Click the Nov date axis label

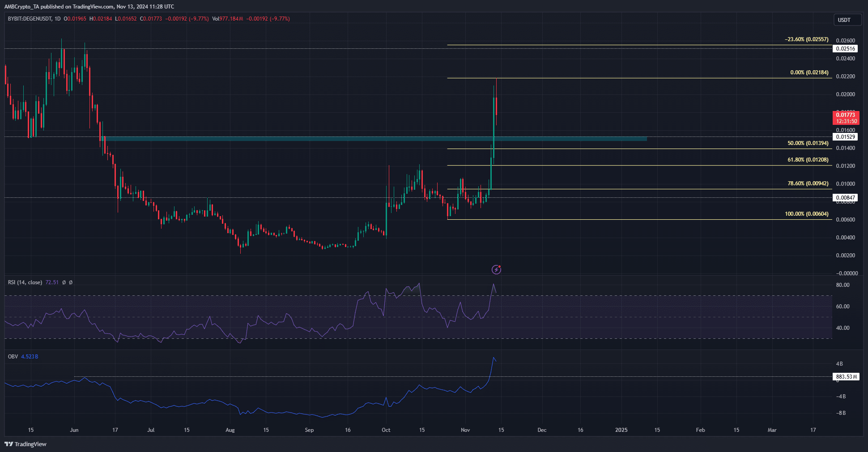click(x=465, y=430)
